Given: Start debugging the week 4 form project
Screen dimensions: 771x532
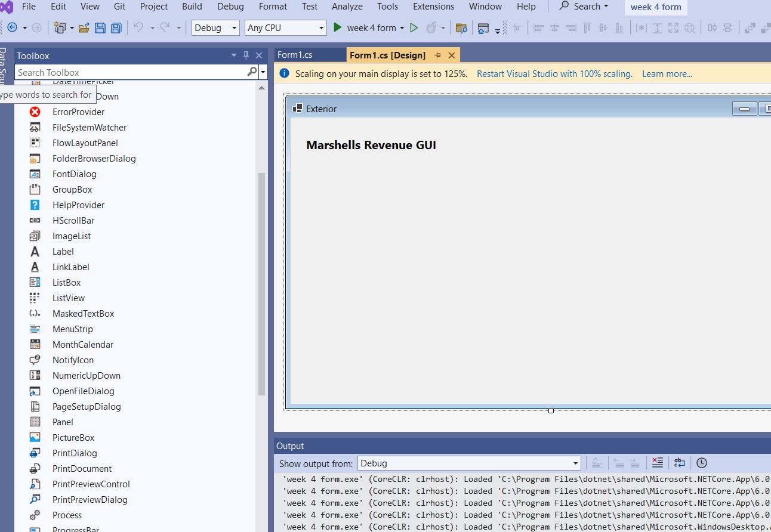Looking at the screenshot, I should click(337, 27).
